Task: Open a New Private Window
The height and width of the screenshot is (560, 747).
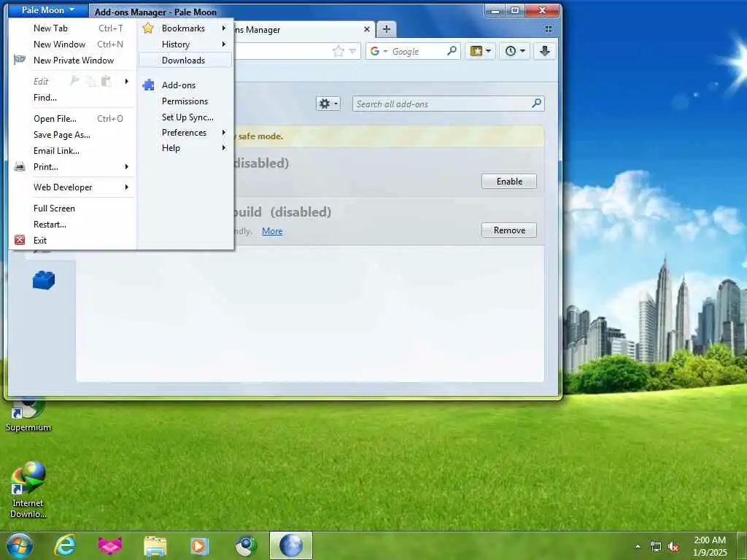Action: pyautogui.click(x=74, y=61)
